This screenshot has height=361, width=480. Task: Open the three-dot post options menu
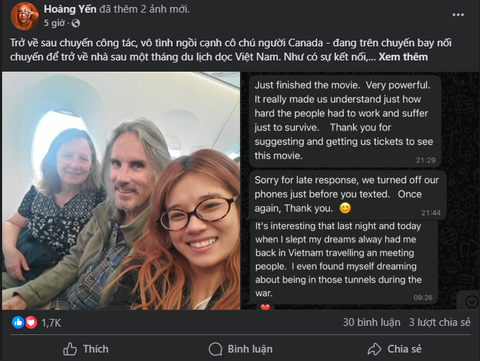click(x=458, y=15)
